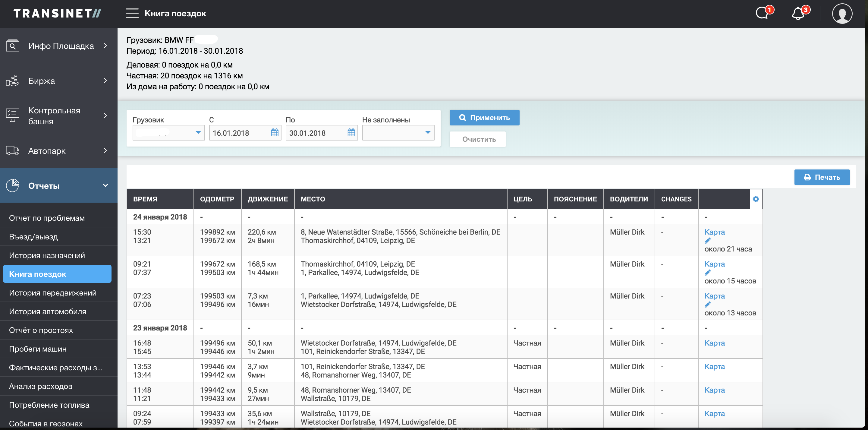This screenshot has height=430, width=868.
Task: Open Отчет по проблемам report
Action: [x=47, y=218]
